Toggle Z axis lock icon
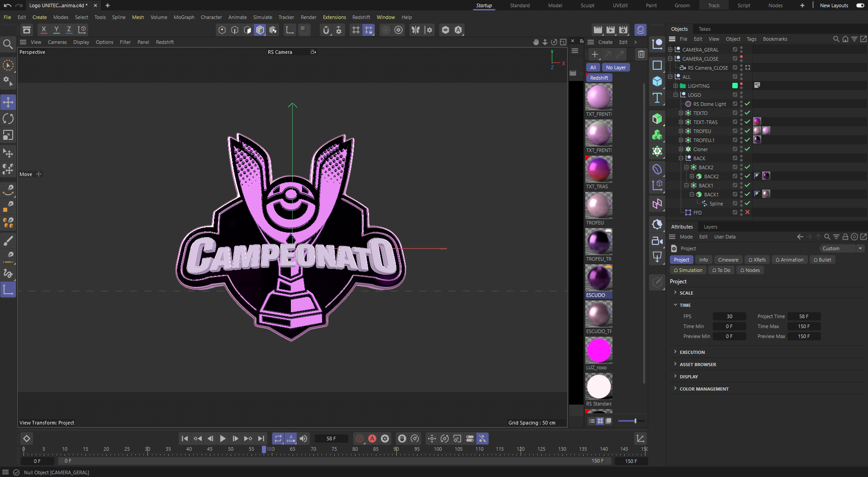 [69, 29]
